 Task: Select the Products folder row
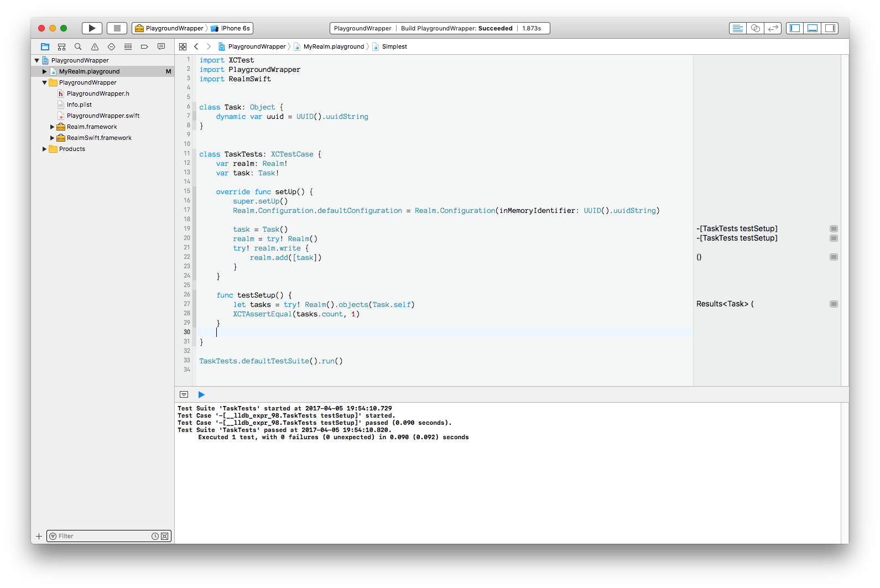(x=103, y=149)
